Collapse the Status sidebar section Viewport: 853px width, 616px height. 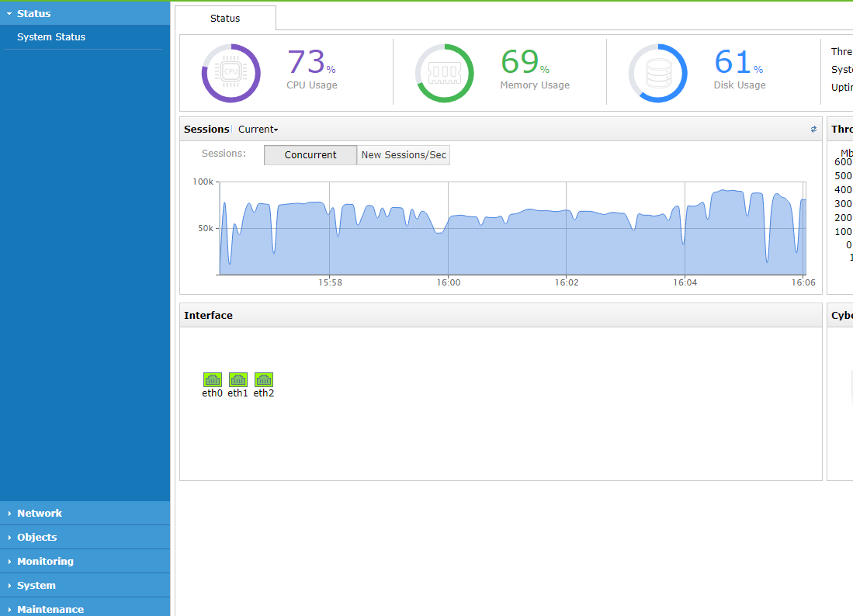[x=34, y=13]
